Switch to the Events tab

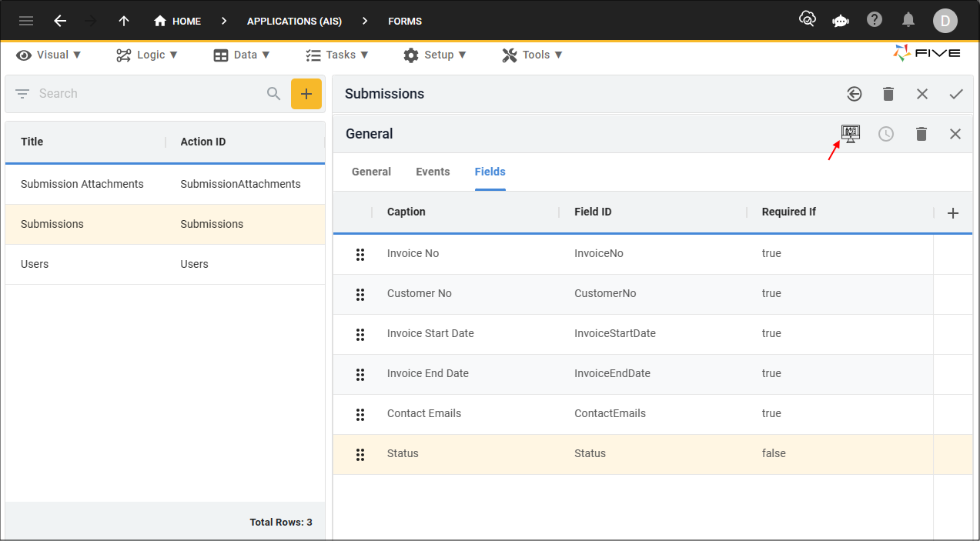[433, 172]
